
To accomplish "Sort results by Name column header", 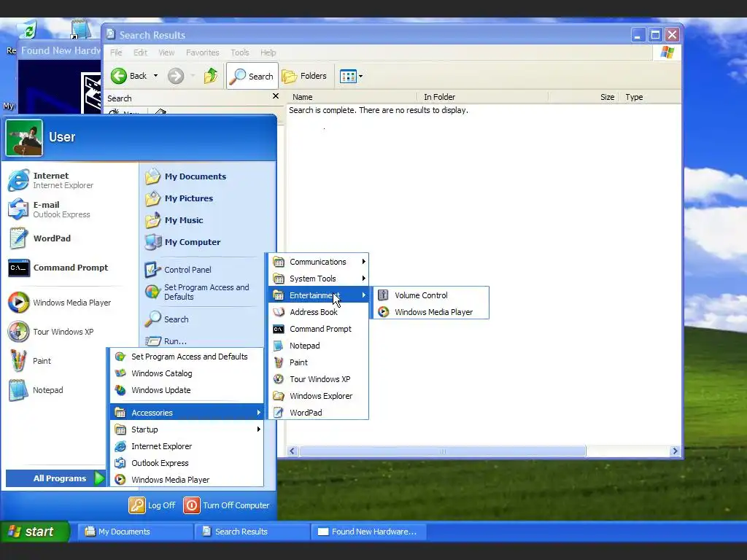I will pos(352,97).
